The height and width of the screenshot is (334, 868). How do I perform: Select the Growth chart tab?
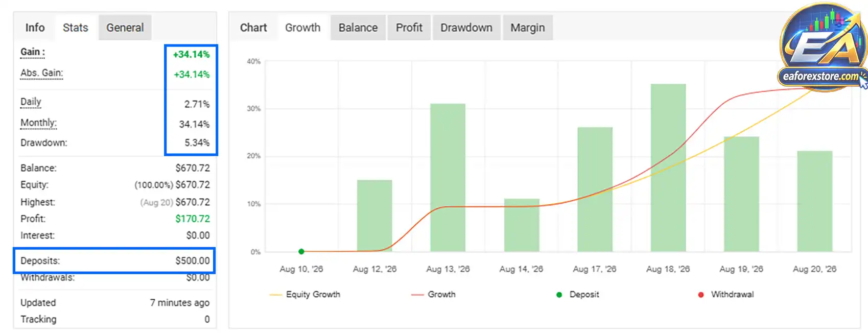[x=302, y=28]
